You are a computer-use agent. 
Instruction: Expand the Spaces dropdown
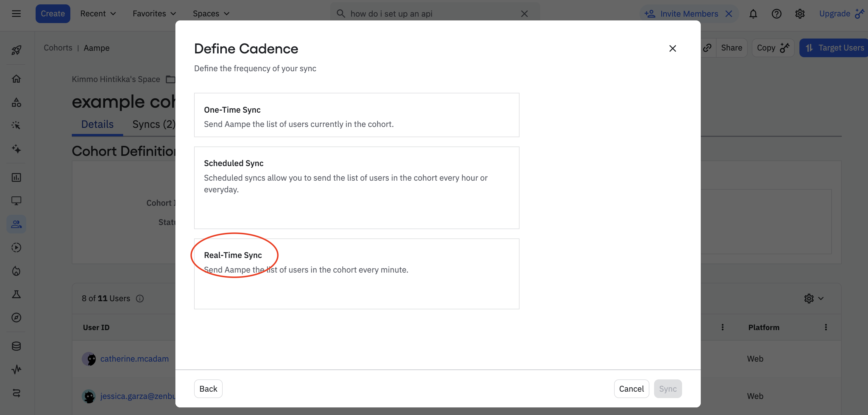click(211, 14)
